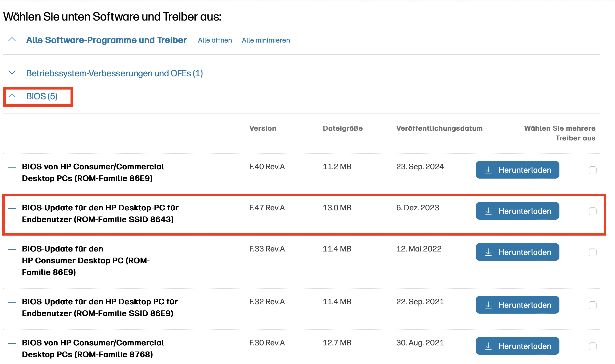Download the 22. Sep. 2021 BIOS update
The height and width of the screenshot is (364, 615).
[517, 305]
